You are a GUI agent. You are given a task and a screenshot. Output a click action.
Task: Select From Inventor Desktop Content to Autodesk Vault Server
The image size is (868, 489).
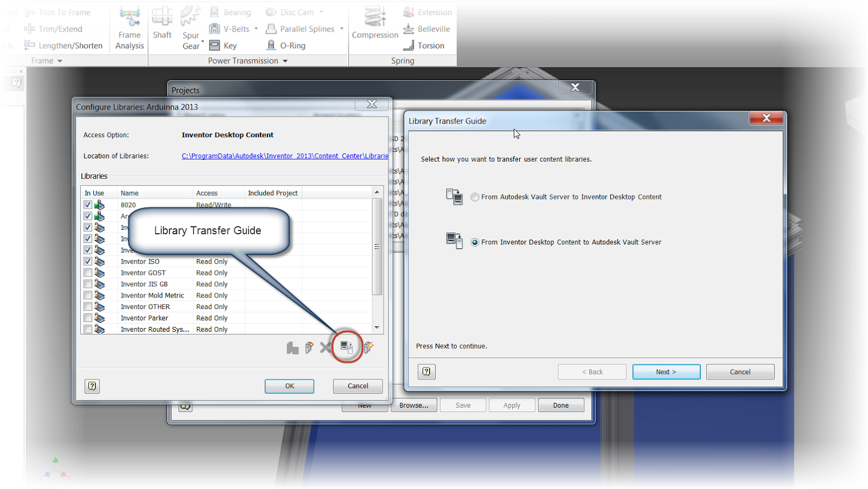[475, 242]
